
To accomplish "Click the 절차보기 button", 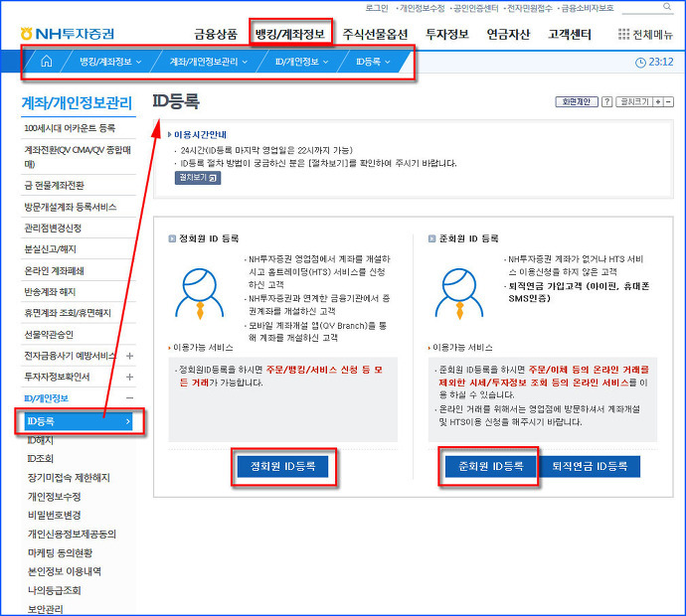I will (x=198, y=178).
